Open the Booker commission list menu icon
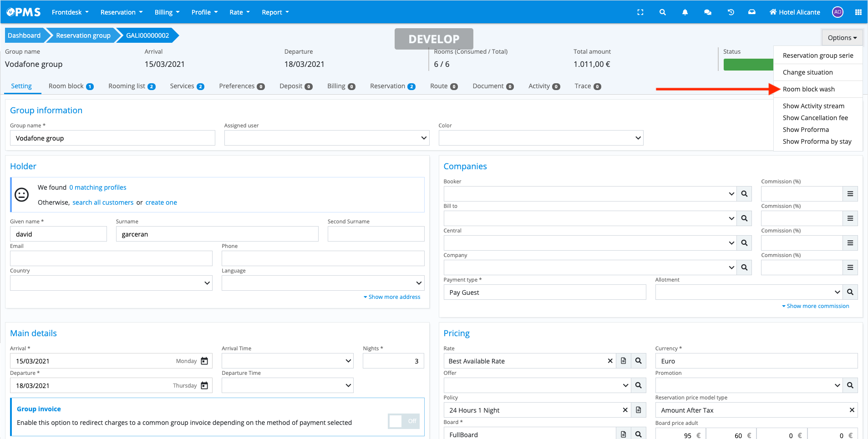Image resolution: width=868 pixels, height=439 pixels. coord(850,194)
